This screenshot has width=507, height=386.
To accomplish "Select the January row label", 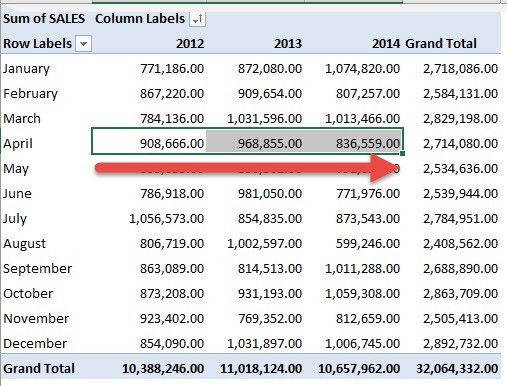I will [26, 69].
